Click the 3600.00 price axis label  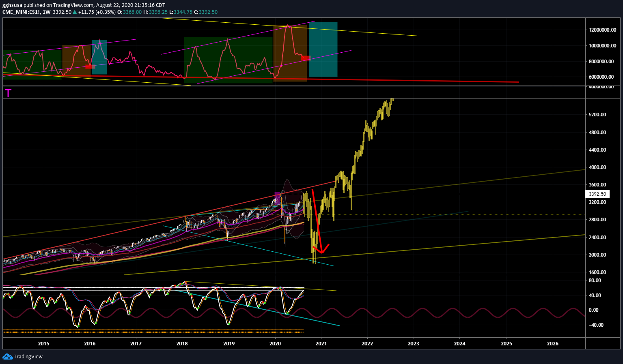tap(597, 185)
